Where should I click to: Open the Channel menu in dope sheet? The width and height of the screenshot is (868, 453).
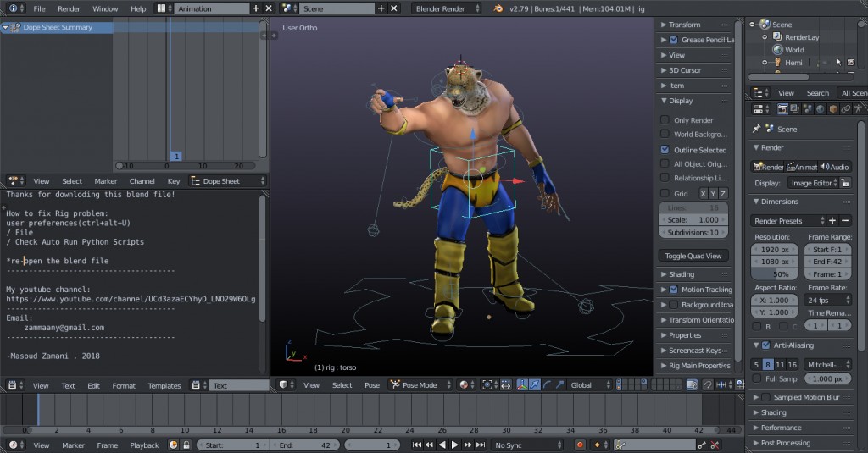click(142, 181)
